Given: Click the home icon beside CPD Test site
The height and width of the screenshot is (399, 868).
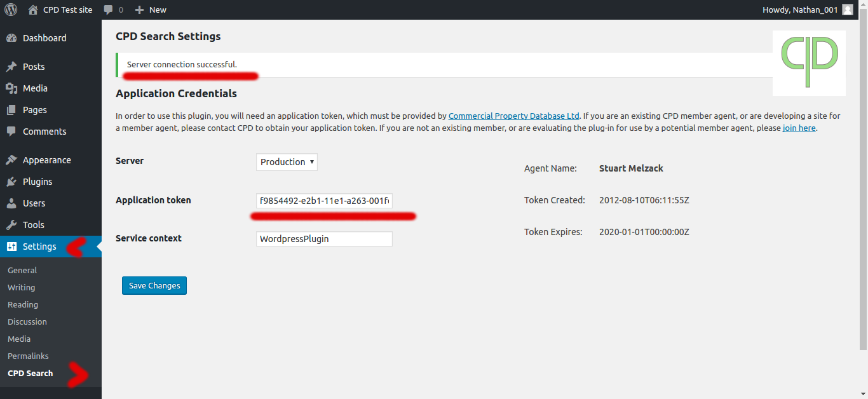Looking at the screenshot, I should (x=33, y=10).
